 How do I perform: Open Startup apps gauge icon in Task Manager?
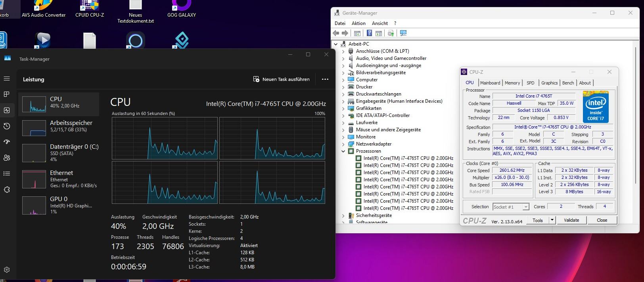click(x=7, y=142)
